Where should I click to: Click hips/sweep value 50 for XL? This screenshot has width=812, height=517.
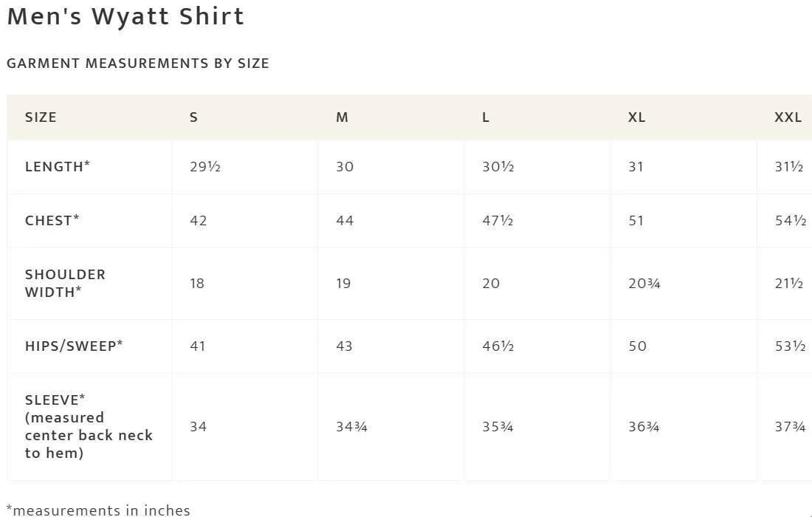click(x=638, y=346)
